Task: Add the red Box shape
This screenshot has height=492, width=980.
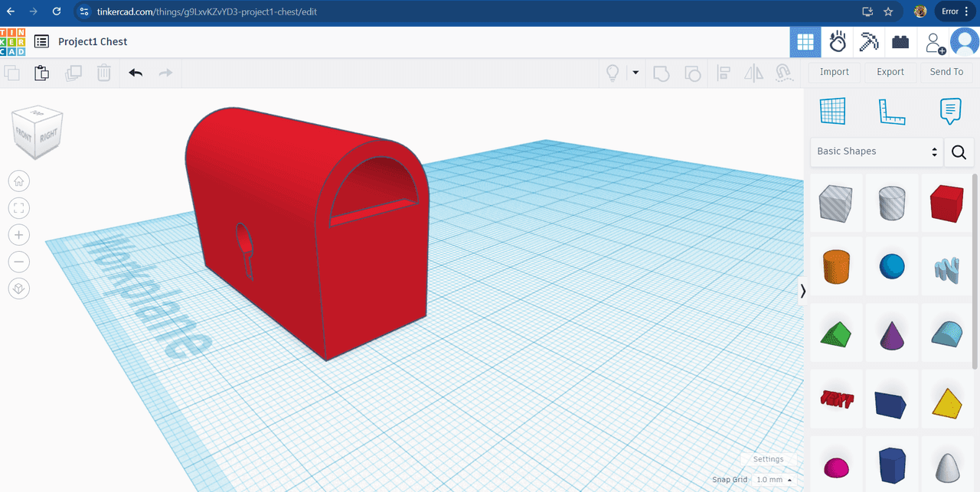Action: point(946,204)
